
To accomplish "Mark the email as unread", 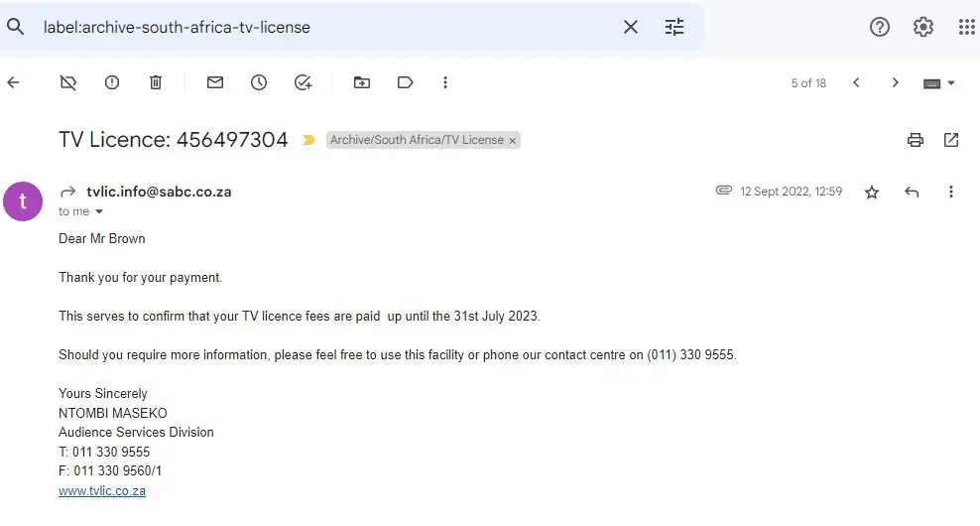I will click(215, 82).
